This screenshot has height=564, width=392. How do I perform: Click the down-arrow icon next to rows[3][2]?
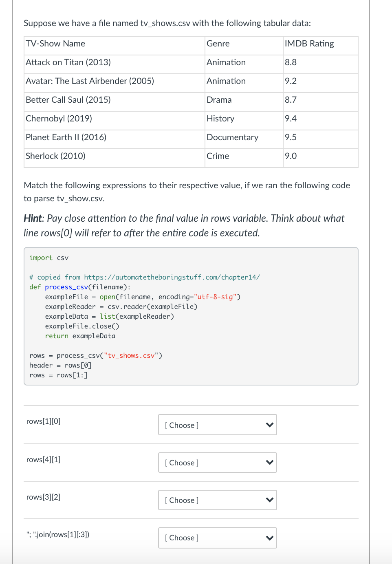269,500
